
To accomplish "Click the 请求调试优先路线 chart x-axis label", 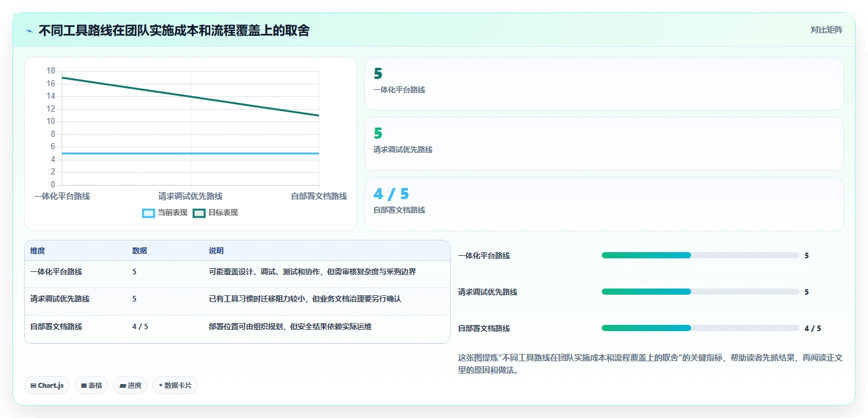I will tap(190, 196).
